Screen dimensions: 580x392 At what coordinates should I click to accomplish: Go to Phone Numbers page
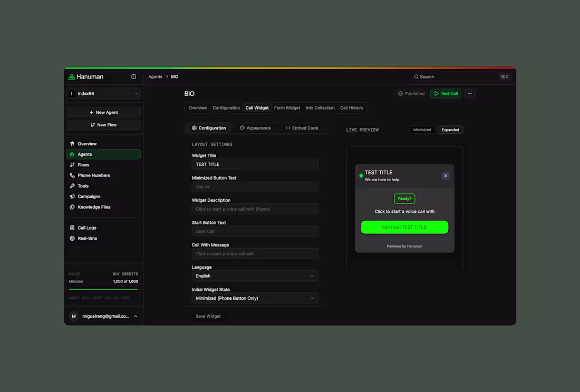click(x=103, y=175)
